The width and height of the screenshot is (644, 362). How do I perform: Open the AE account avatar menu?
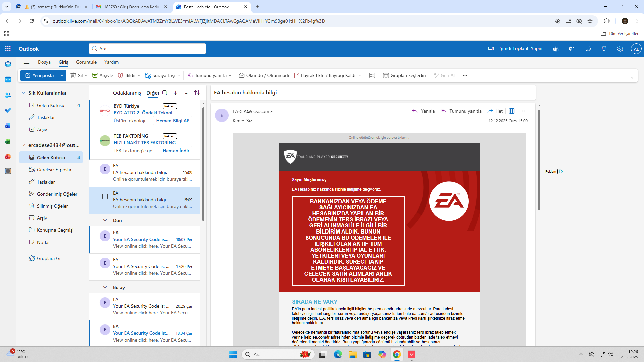636,49
